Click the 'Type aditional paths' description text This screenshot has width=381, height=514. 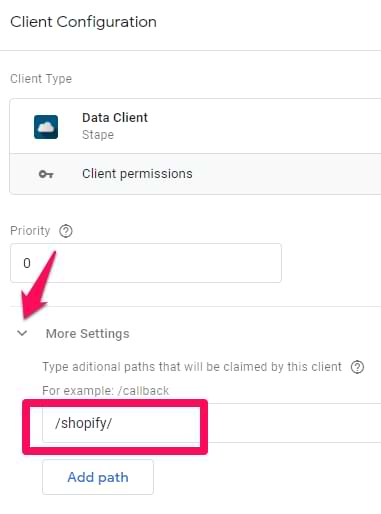pos(192,367)
